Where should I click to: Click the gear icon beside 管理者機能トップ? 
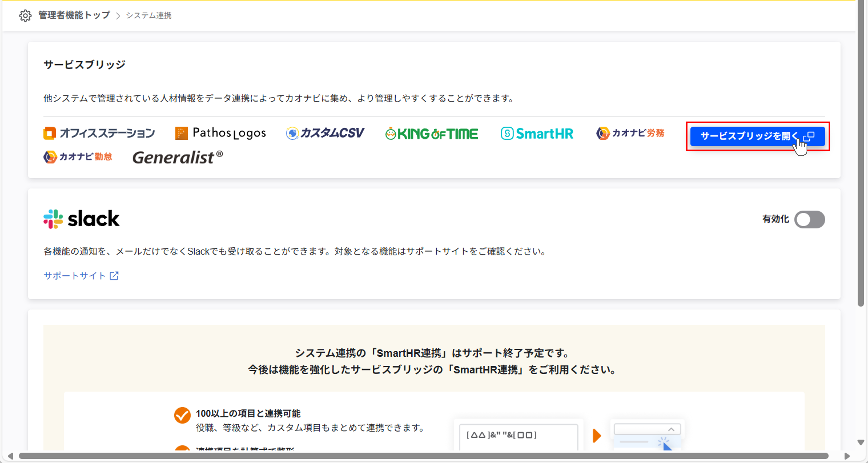25,16
